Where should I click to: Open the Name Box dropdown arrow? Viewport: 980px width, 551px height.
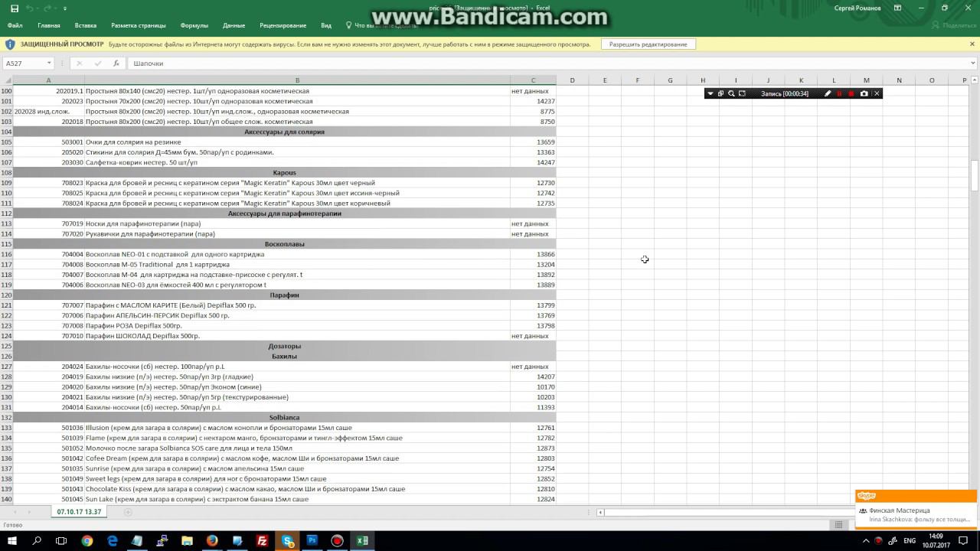coord(49,64)
